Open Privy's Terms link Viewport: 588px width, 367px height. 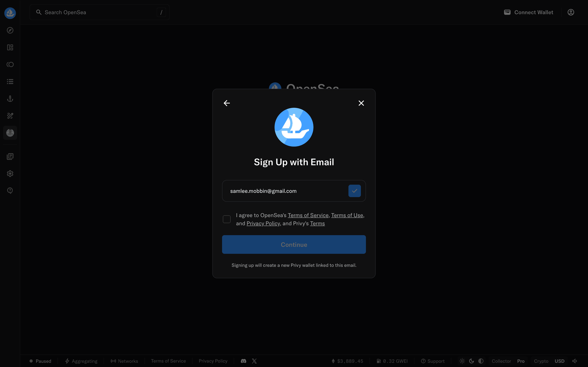click(317, 224)
